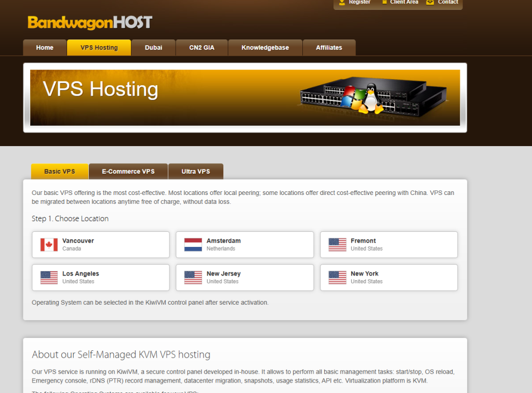The height and width of the screenshot is (393, 532).
Task: Select the Basic VPS tab
Action: [60, 172]
